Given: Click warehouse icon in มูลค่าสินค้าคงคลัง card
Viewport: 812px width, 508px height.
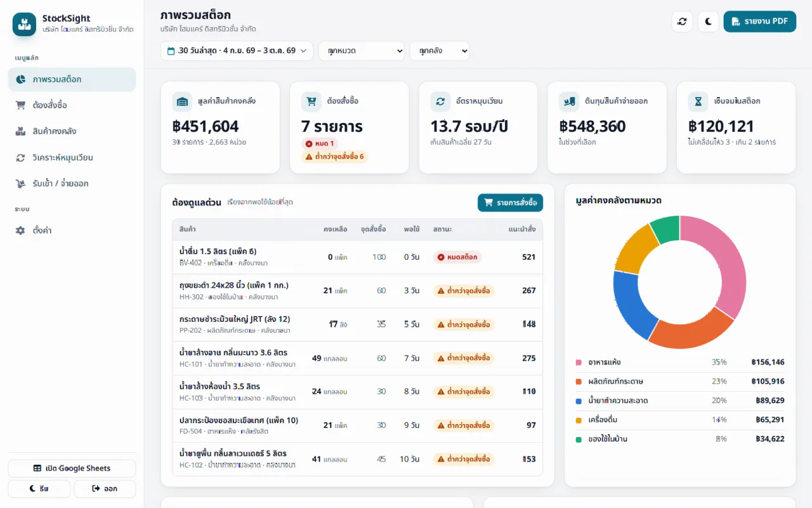Looking at the screenshot, I should tap(182, 102).
